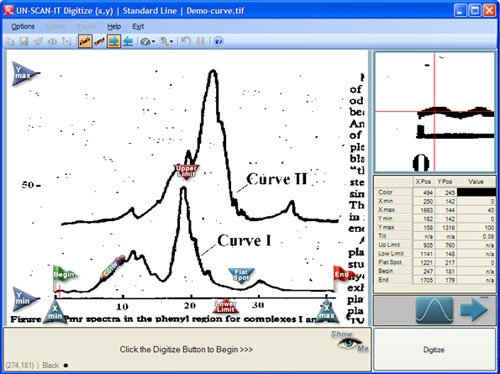500x374 pixels.
Task: Click the X max value cell showing 40
Action: [476, 210]
